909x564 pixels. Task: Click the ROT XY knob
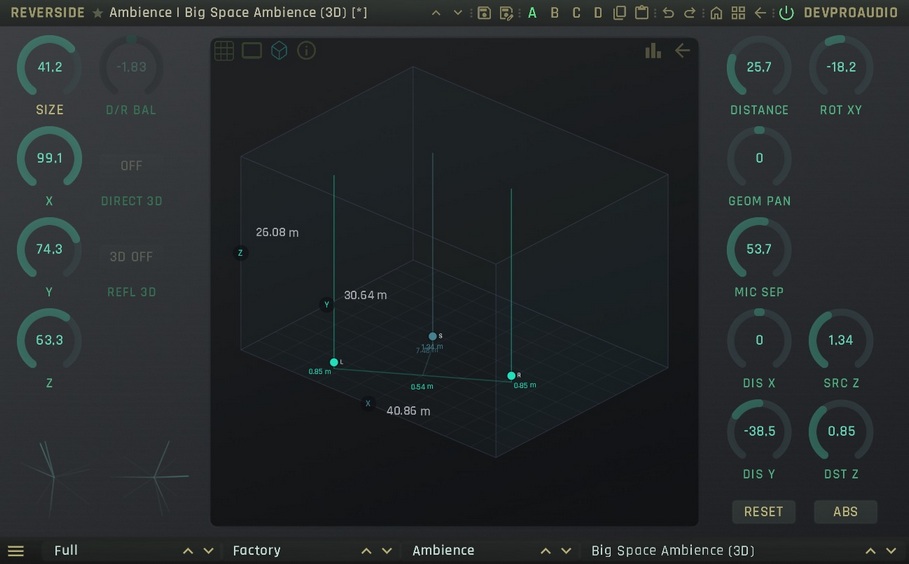point(841,67)
